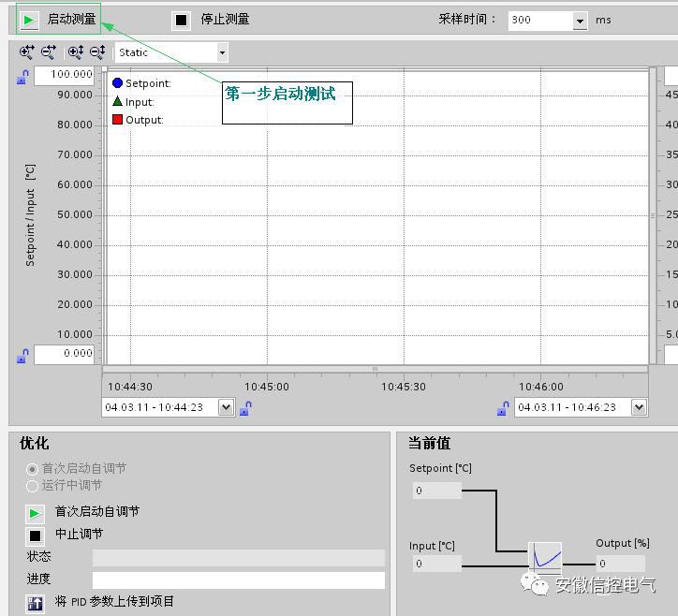Click the black stop measurement square icon
678x616 pixels.
181,20
